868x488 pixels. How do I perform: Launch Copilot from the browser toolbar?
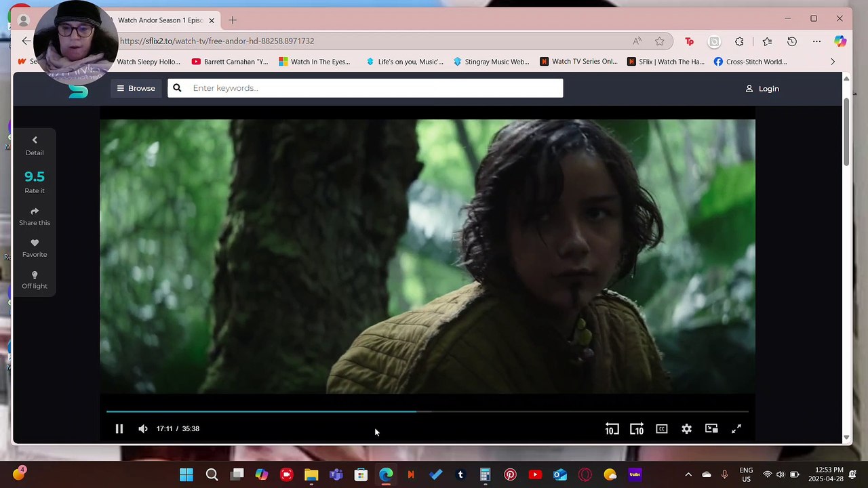(840, 41)
